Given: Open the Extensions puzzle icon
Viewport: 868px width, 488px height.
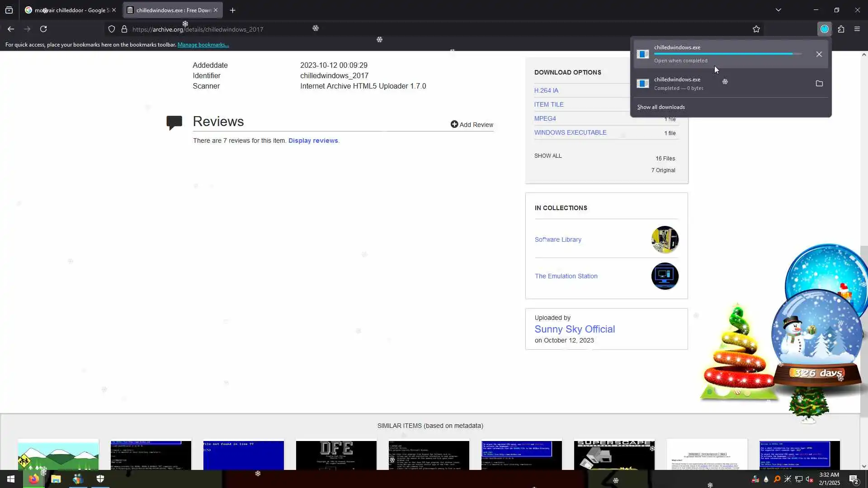Looking at the screenshot, I should (x=841, y=29).
